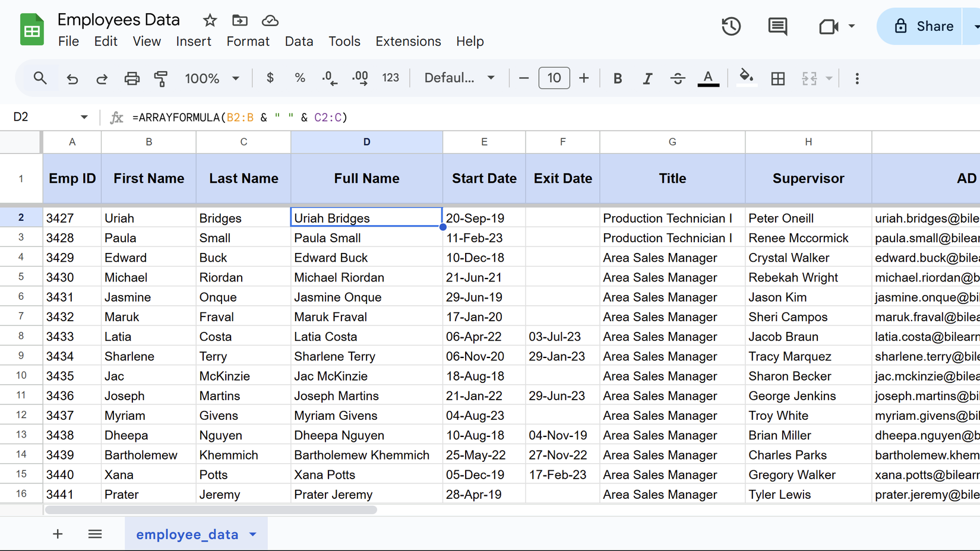The image size is (980, 551).
Task: Decrease decimal places
Action: click(x=329, y=78)
